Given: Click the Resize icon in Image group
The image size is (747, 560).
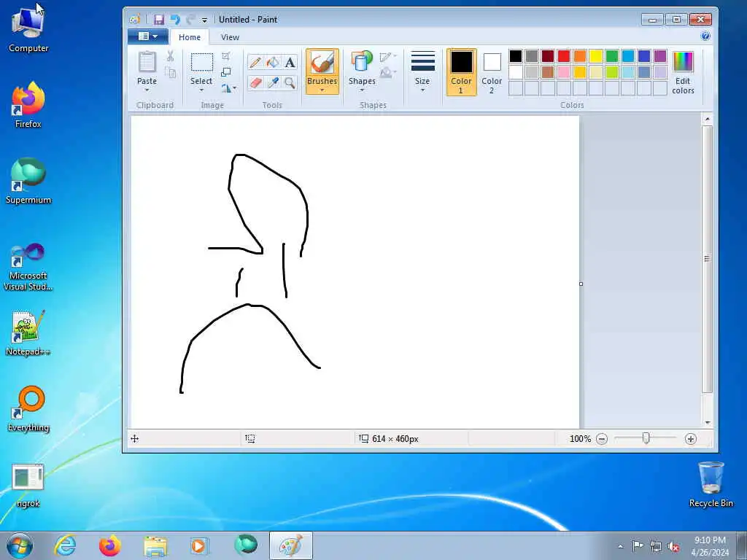Looking at the screenshot, I should coord(226,72).
